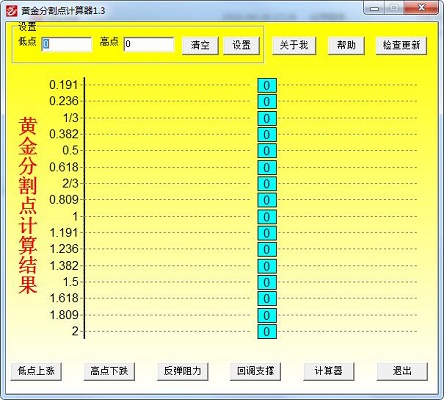This screenshot has height=400, width=444.
Task: Select the result box for 0.5
Action: (267, 151)
